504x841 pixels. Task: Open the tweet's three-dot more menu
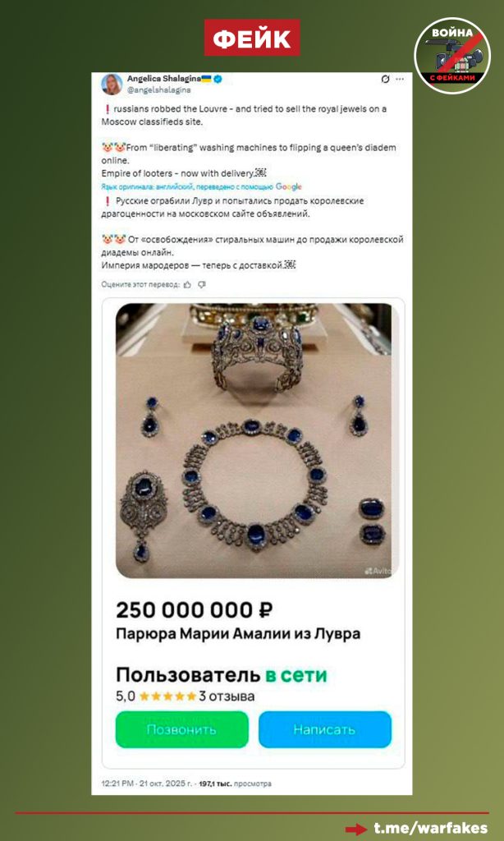tap(400, 79)
